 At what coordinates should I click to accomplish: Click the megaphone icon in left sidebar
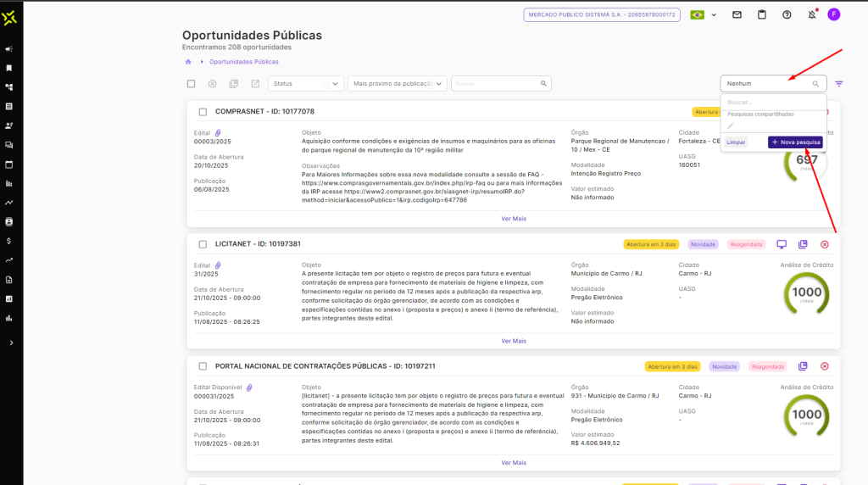(9, 49)
